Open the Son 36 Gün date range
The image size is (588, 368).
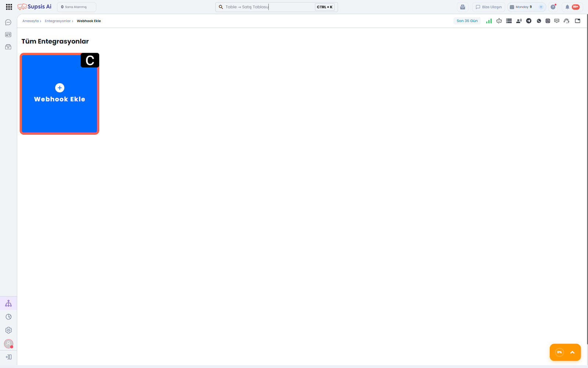(467, 21)
